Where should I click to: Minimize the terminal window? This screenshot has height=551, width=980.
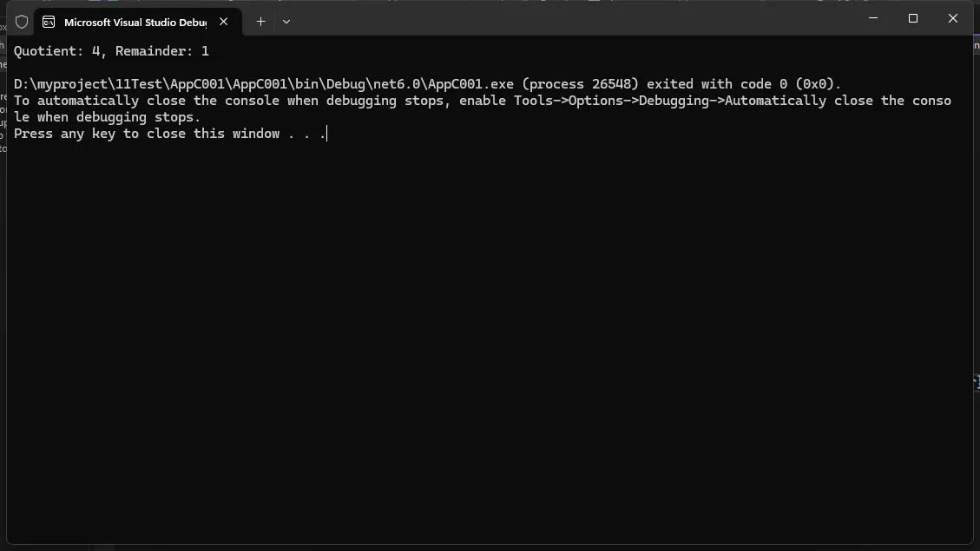(873, 18)
